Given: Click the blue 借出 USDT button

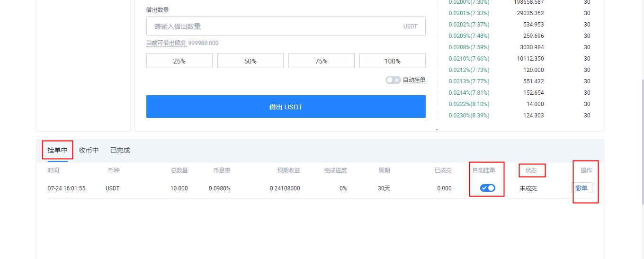Looking at the screenshot, I should pos(286,107).
